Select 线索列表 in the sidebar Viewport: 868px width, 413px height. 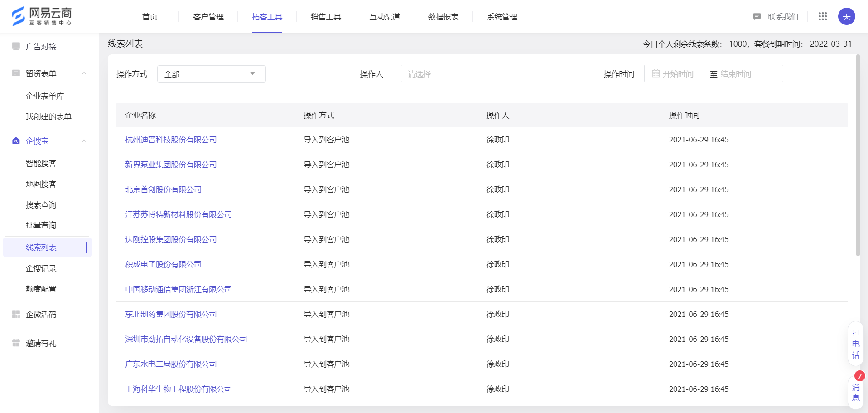47,247
